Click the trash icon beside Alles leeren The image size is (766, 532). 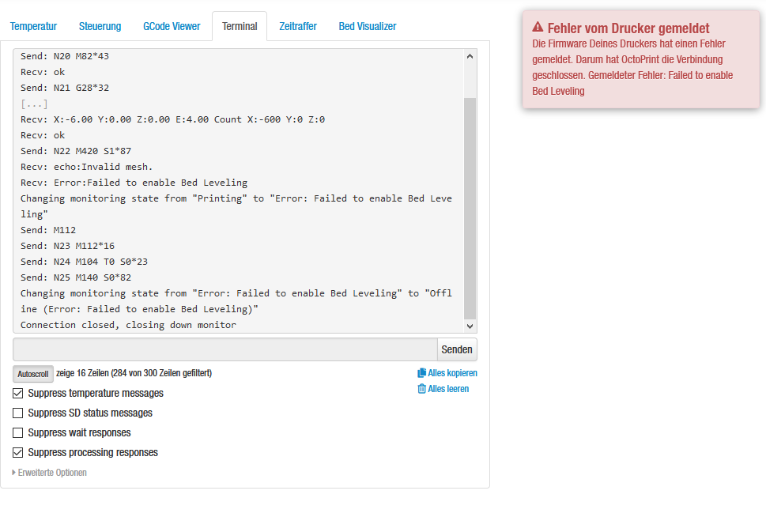pos(421,389)
